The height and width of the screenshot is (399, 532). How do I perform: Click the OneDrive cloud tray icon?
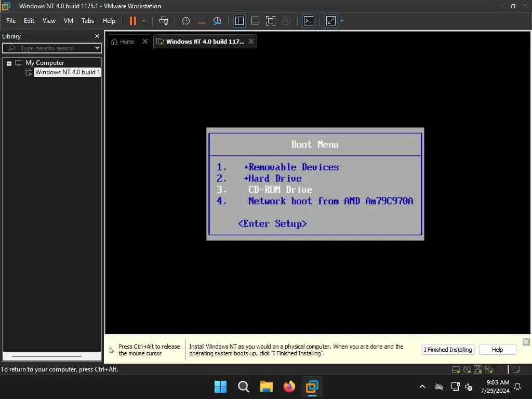(439, 387)
